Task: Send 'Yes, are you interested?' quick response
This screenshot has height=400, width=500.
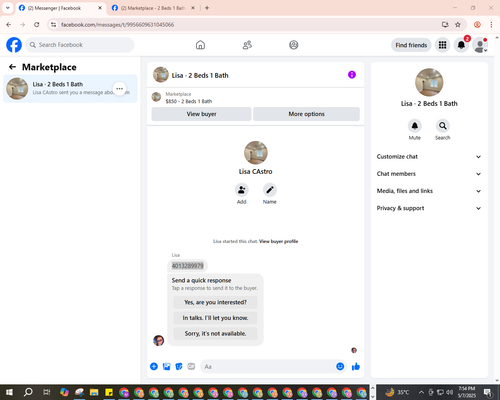Action: click(x=215, y=302)
